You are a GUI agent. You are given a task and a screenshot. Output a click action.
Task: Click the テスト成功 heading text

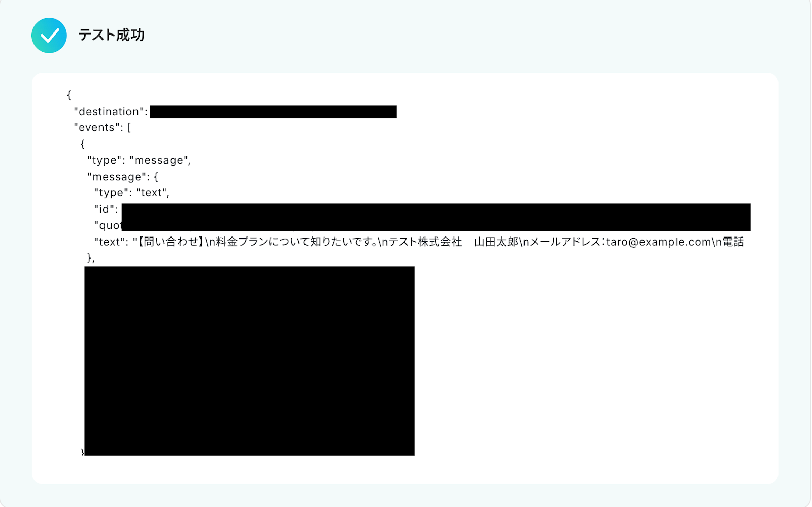tap(112, 35)
